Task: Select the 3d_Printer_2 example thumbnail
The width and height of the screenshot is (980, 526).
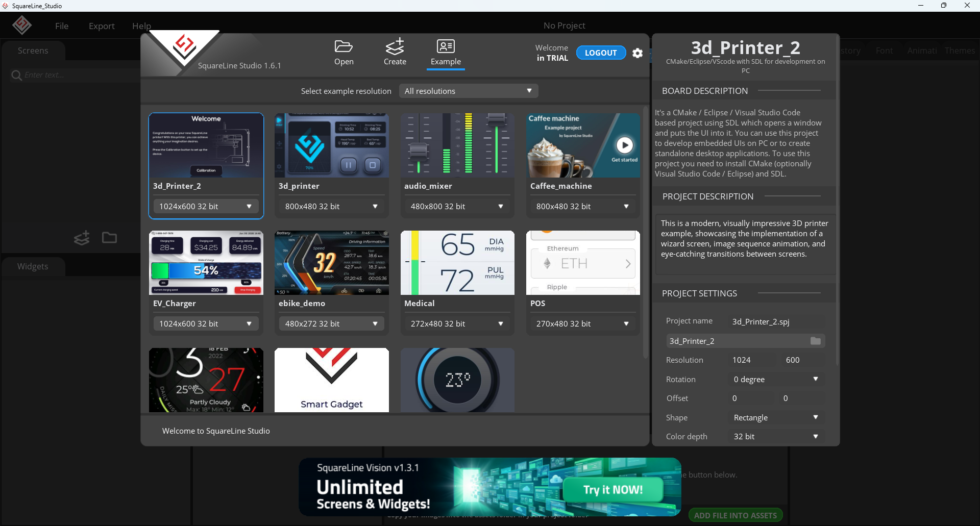Action: click(x=206, y=145)
